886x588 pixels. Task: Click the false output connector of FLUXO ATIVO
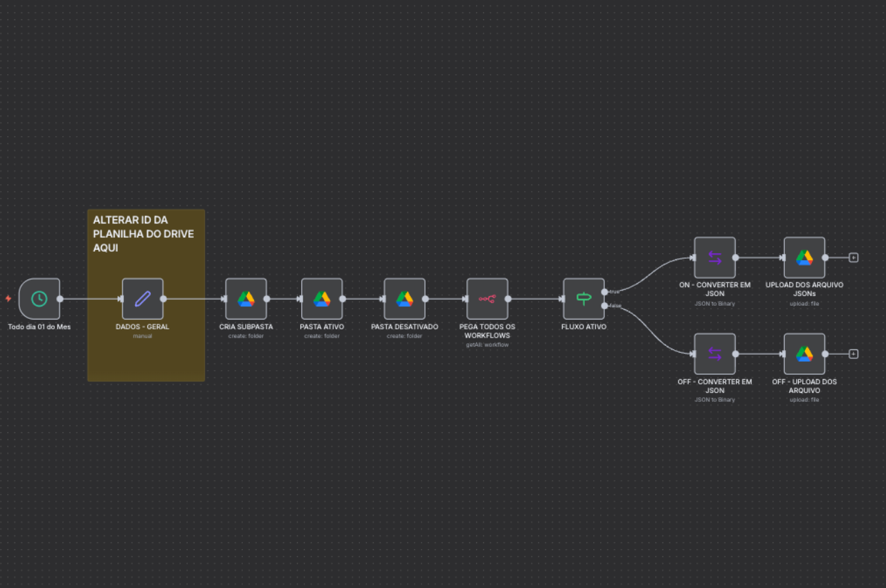pyautogui.click(x=605, y=306)
